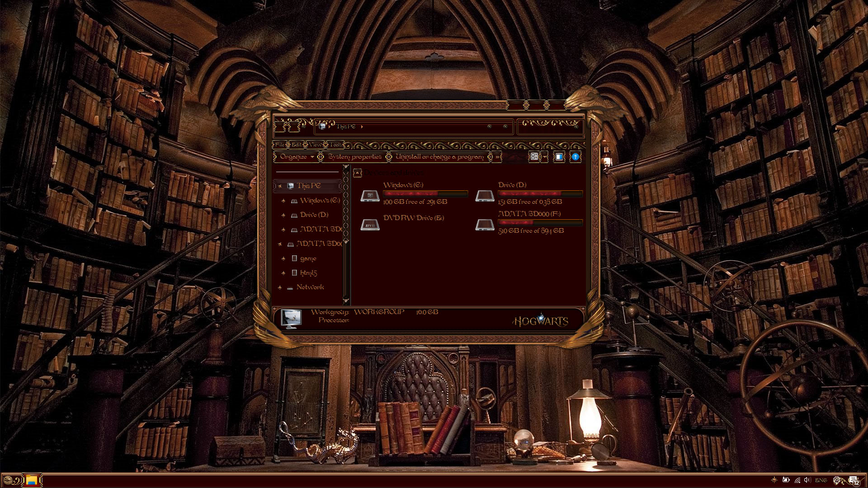Click the File Explorer taskbar icon

click(31, 480)
